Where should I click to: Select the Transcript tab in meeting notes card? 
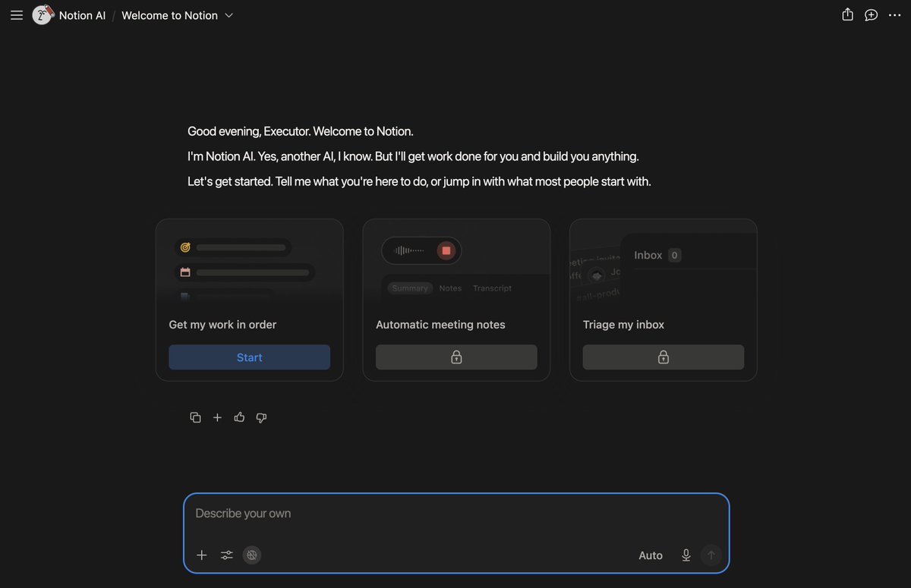coord(492,288)
